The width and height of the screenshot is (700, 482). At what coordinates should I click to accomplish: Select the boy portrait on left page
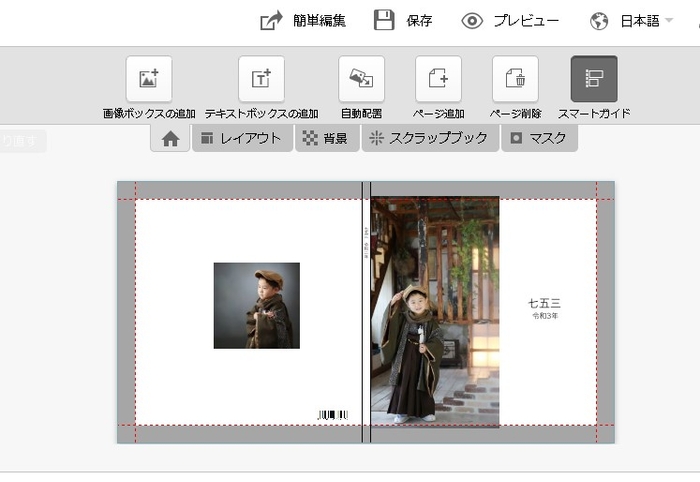coord(256,306)
